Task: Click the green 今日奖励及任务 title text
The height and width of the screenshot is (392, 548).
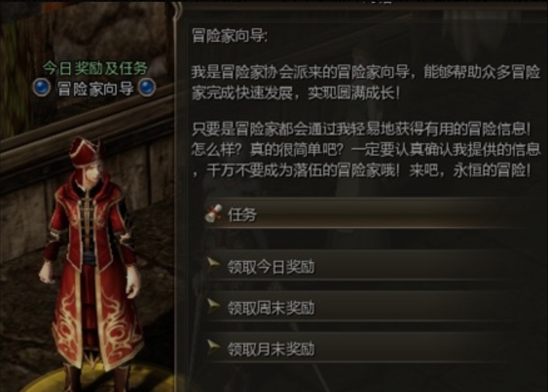Action: pos(95,68)
